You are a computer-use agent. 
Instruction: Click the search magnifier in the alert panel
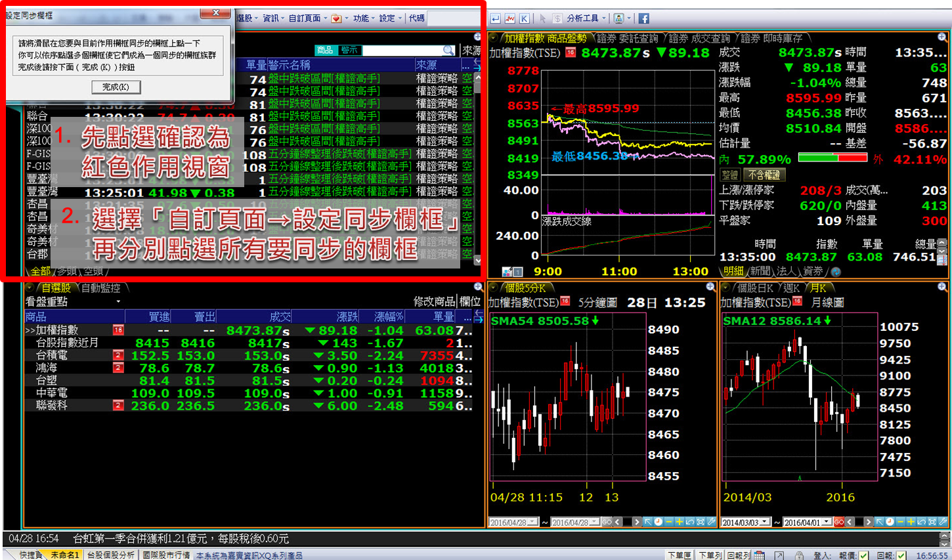point(448,51)
